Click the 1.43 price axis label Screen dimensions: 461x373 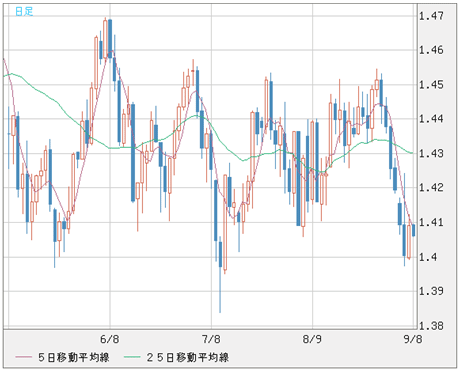click(x=431, y=153)
